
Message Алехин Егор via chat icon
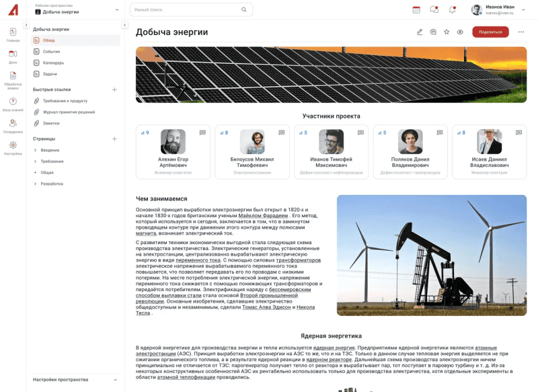pyautogui.click(x=202, y=133)
